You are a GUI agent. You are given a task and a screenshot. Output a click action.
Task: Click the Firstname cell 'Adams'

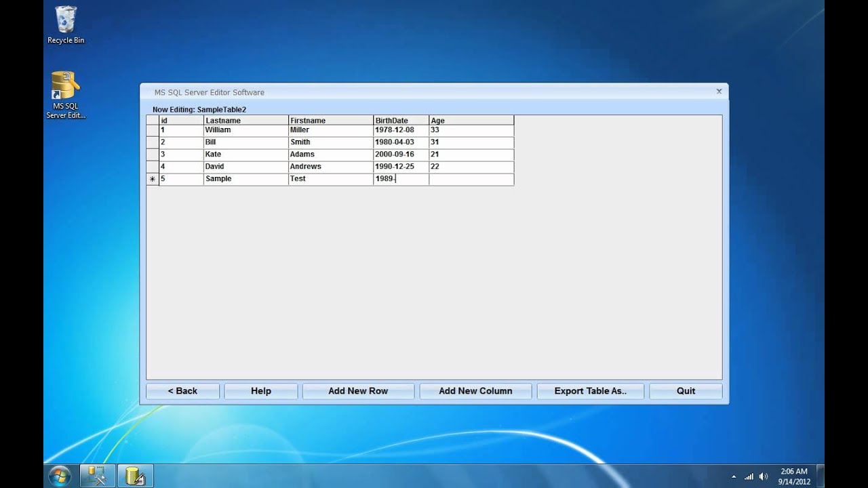(x=331, y=155)
